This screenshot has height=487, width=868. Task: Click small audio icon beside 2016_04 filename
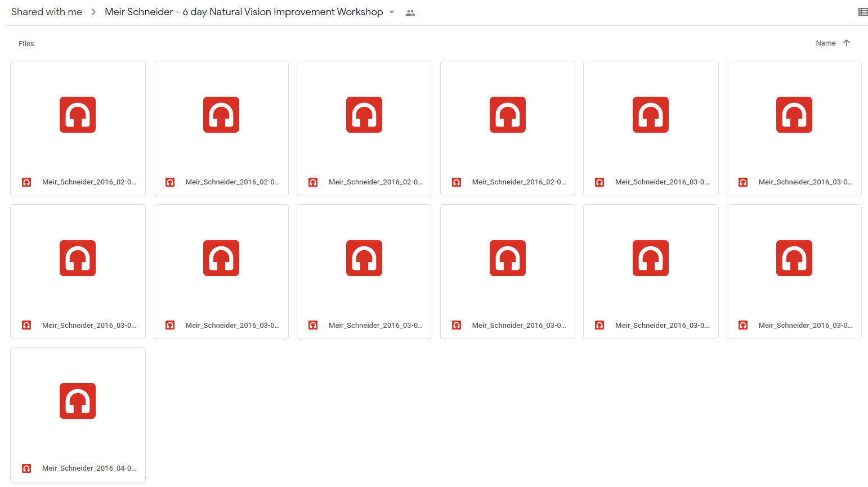[26, 468]
